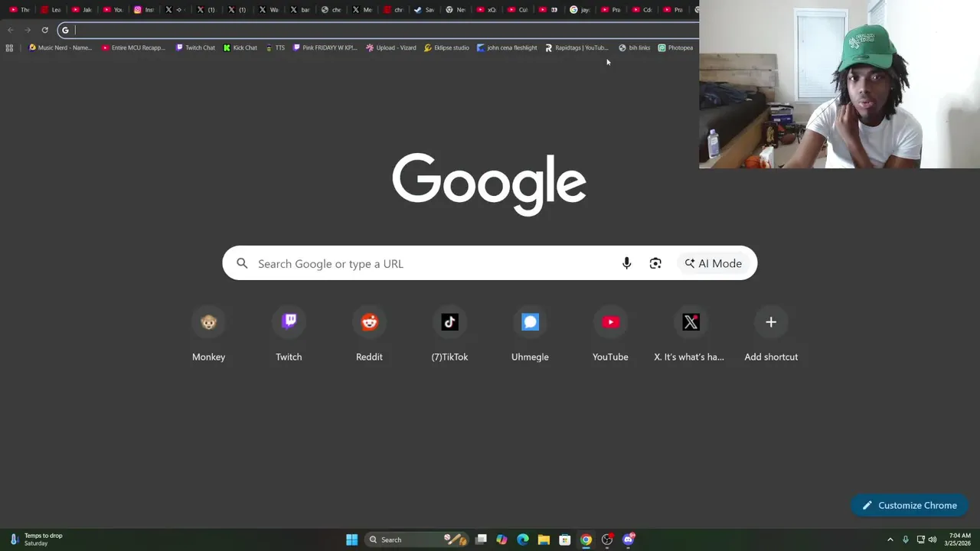The height and width of the screenshot is (551, 980).
Task: Open the network display tray icon
Action: point(920,540)
